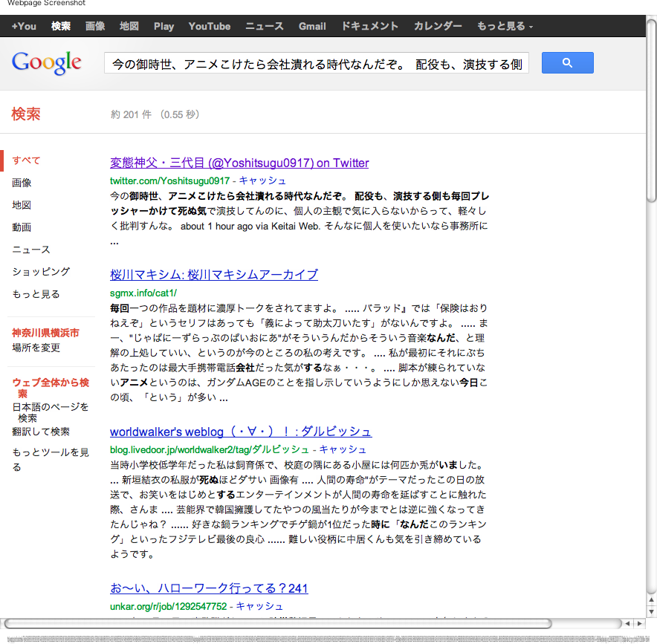Image resolution: width=657 pixels, height=644 pixels.
Task: Open Gmail from top bar
Action: pos(312,27)
